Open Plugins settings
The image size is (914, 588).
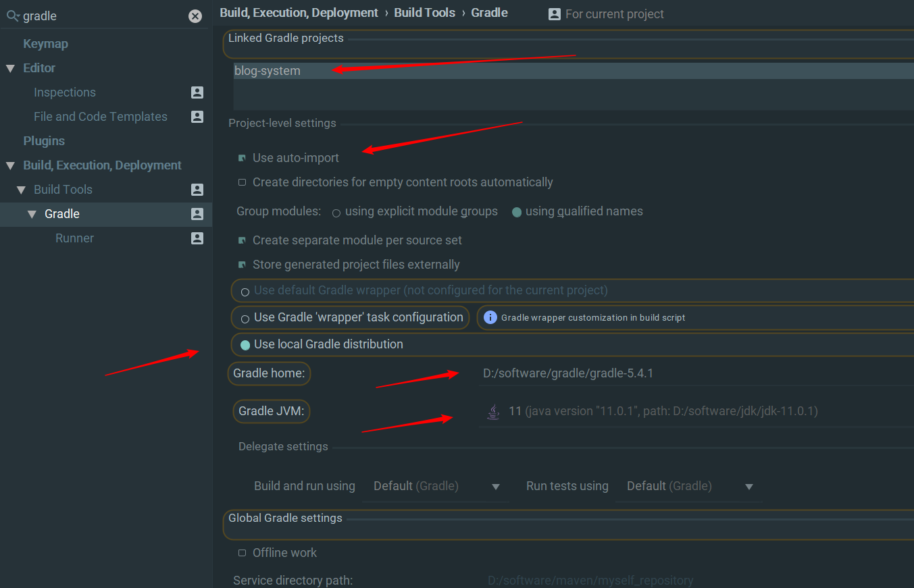point(44,141)
